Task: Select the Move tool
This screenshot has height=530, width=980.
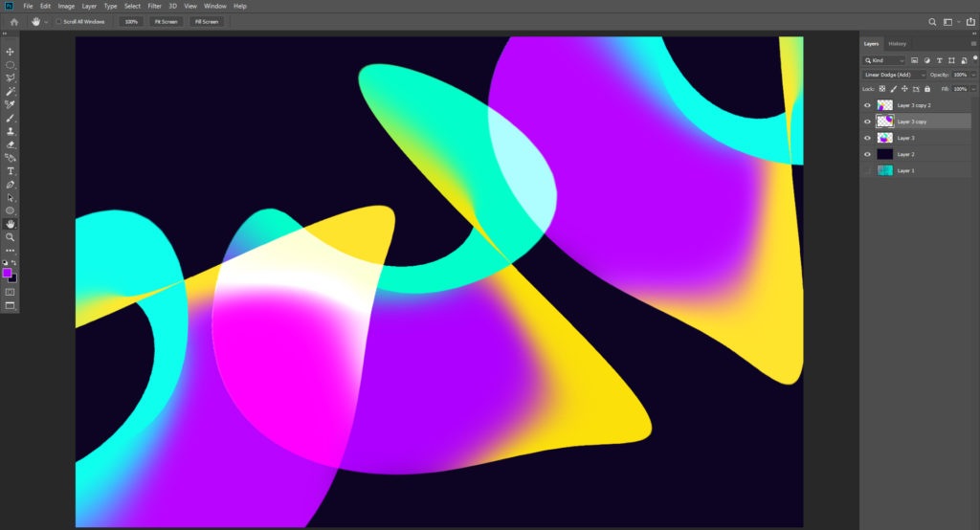Action: (10, 52)
